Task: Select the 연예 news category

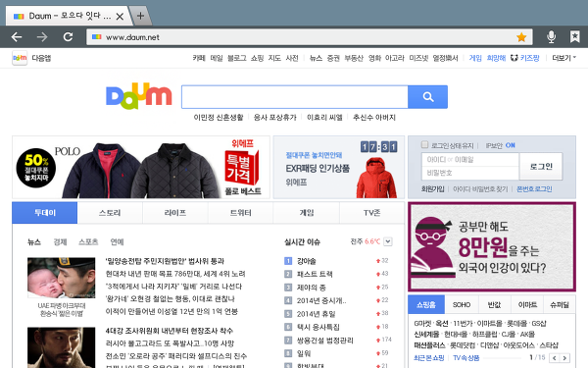Action: tap(117, 241)
